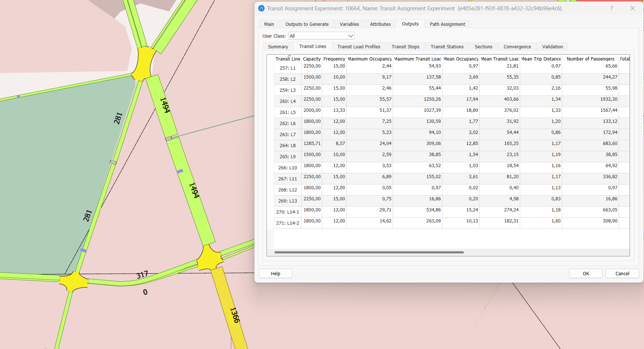Click the question mark help icon

[x=612, y=8]
